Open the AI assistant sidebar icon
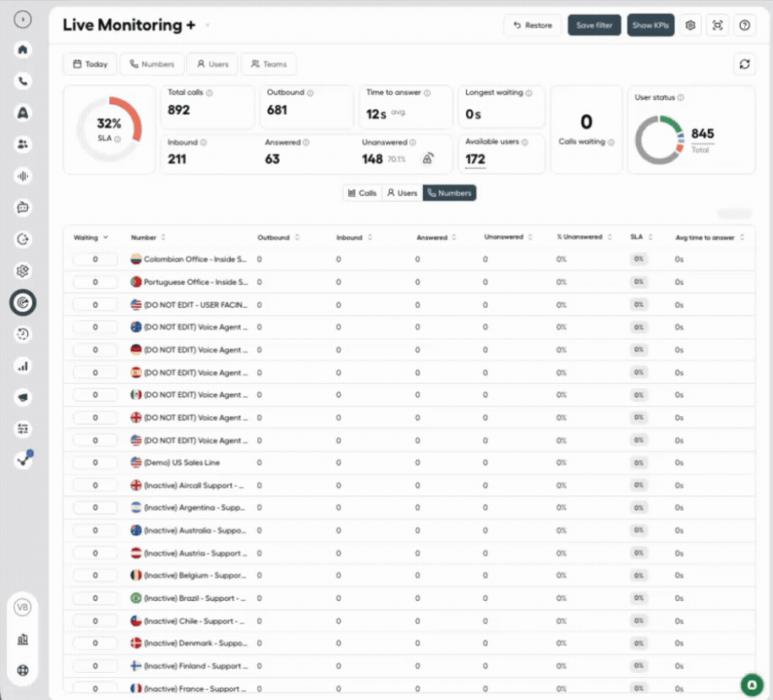The height and width of the screenshot is (700, 773). [23, 113]
